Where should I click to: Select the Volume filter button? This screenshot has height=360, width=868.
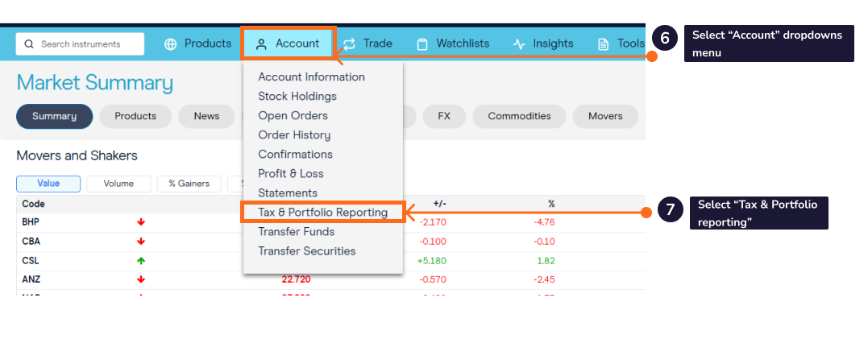[x=118, y=184]
